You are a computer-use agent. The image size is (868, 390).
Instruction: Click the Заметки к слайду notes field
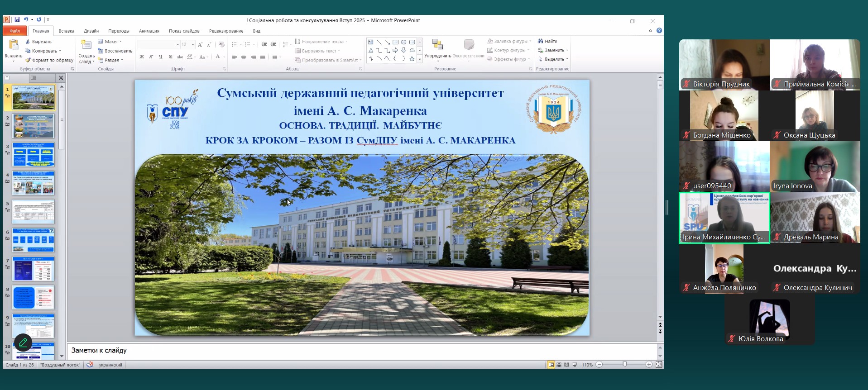[362, 351]
